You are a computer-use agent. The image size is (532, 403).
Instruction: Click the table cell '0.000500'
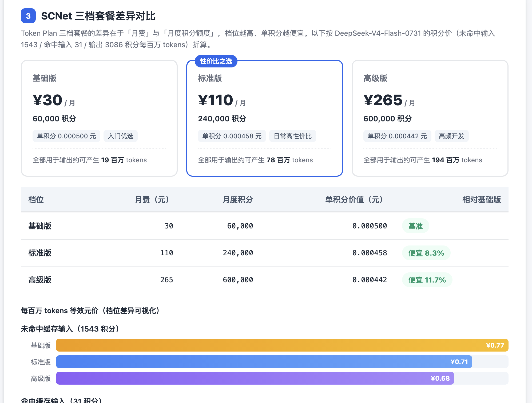370,226
